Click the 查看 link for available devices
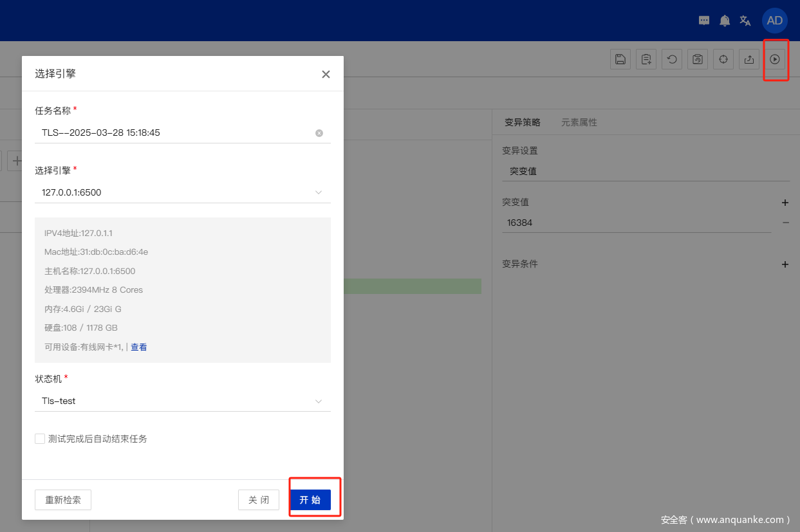Viewport: 800px width, 532px height. tap(139, 347)
